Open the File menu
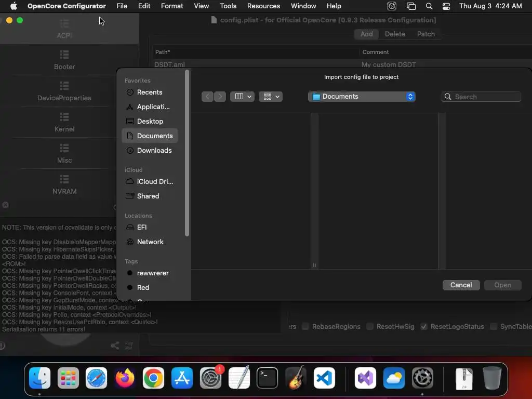The height and width of the screenshot is (399, 532). 122,6
